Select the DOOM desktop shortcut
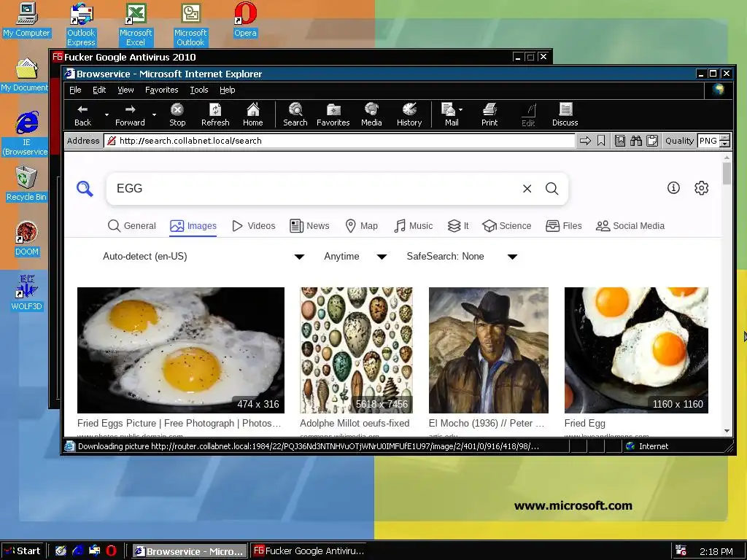 27,238
